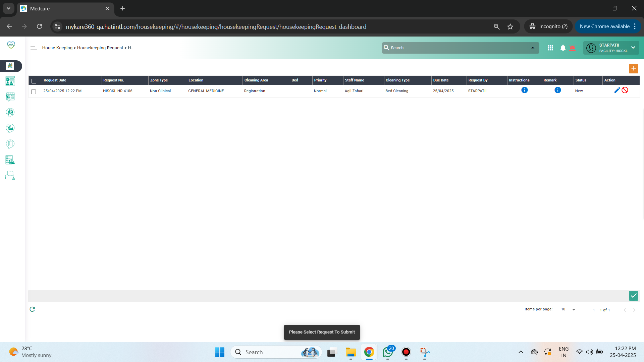Image resolution: width=644 pixels, height=362 pixels.
Task: Show hidden system tray icons
Action: (521, 352)
